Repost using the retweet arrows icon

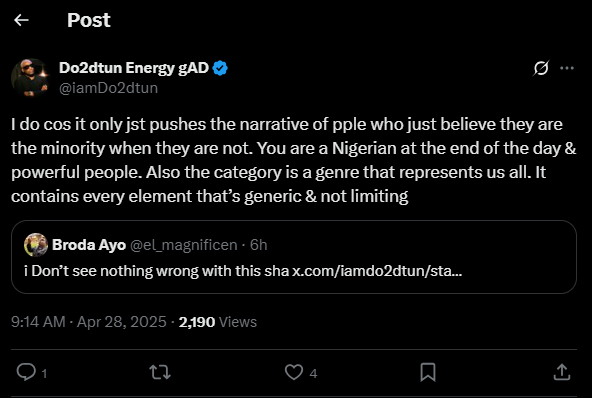coord(160,372)
